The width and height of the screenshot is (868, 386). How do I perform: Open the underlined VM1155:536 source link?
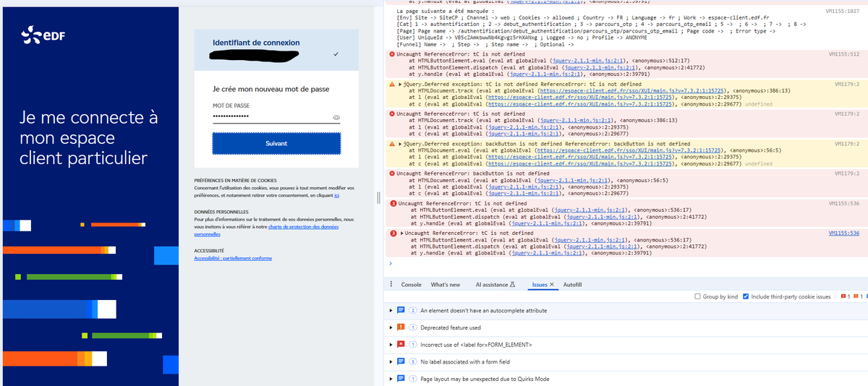(x=843, y=233)
